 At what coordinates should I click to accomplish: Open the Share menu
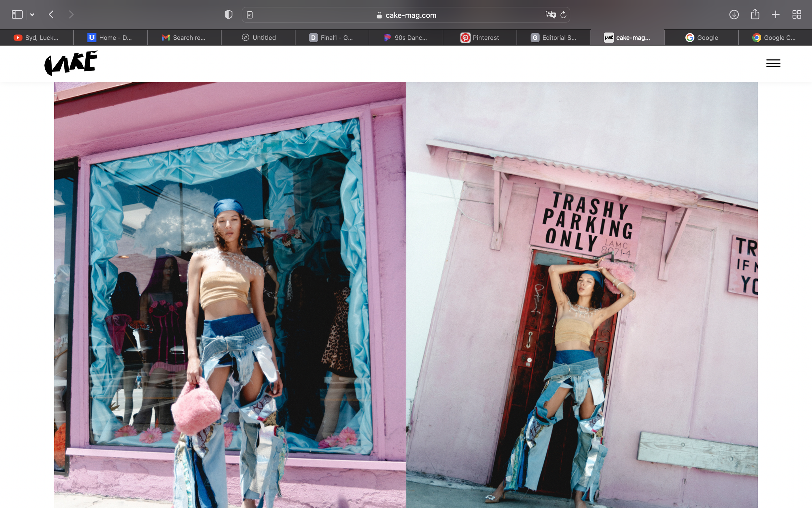(x=755, y=14)
